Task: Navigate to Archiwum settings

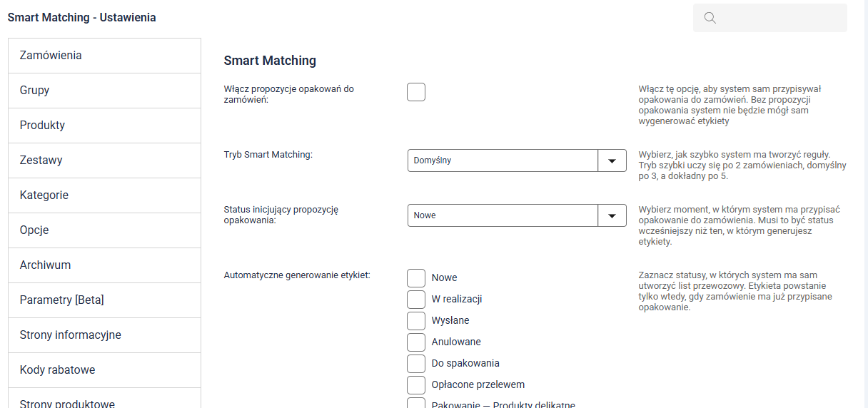Action: 104,265
